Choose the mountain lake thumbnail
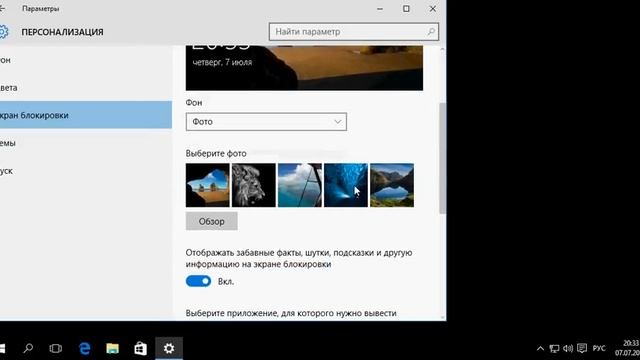The width and height of the screenshot is (640, 360). 392,185
